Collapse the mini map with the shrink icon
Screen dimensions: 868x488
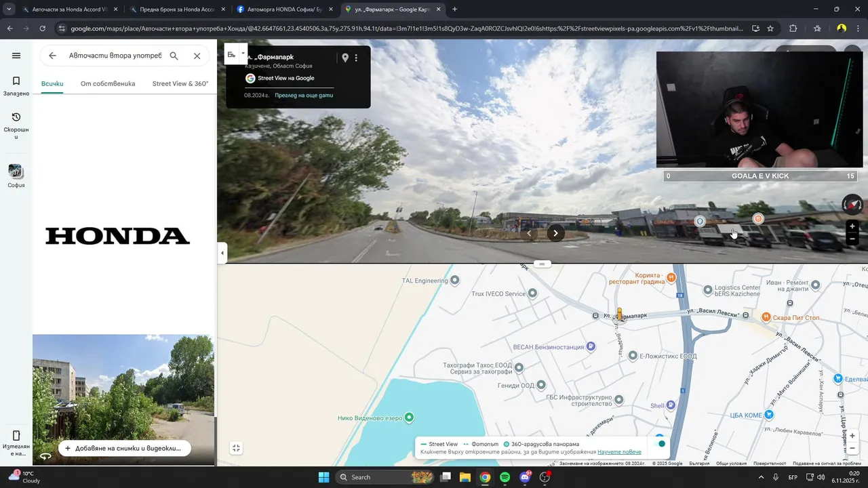[236, 448]
